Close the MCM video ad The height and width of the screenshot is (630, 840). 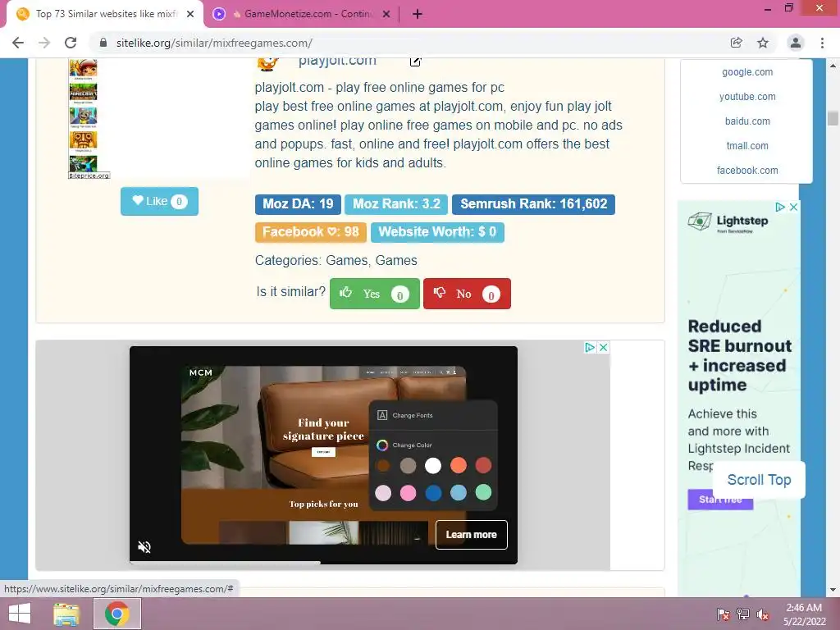(x=603, y=347)
